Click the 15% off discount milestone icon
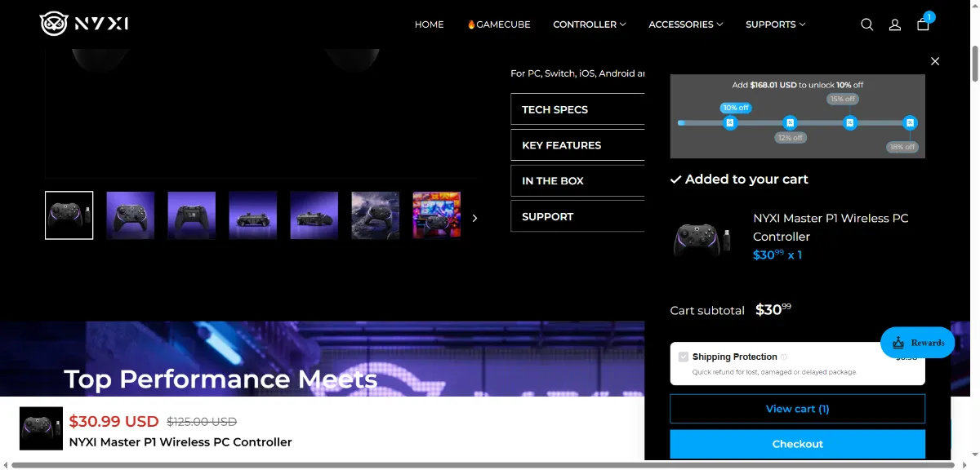Image resolution: width=980 pixels, height=470 pixels. click(x=850, y=122)
